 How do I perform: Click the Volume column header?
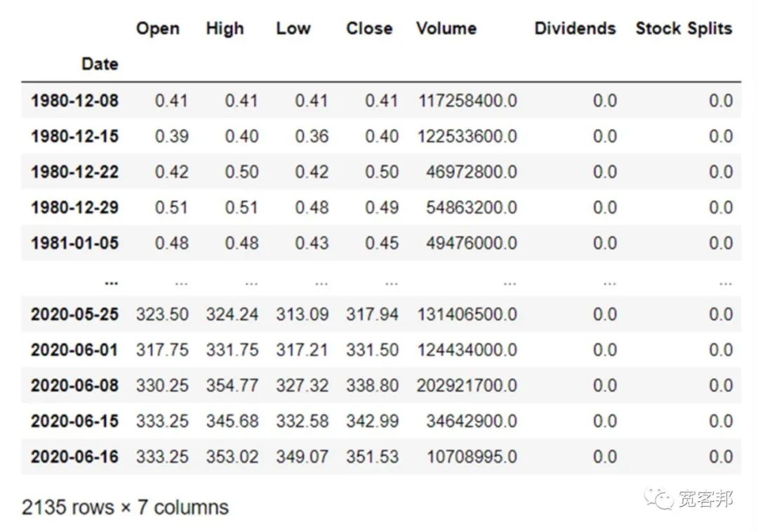(x=446, y=29)
